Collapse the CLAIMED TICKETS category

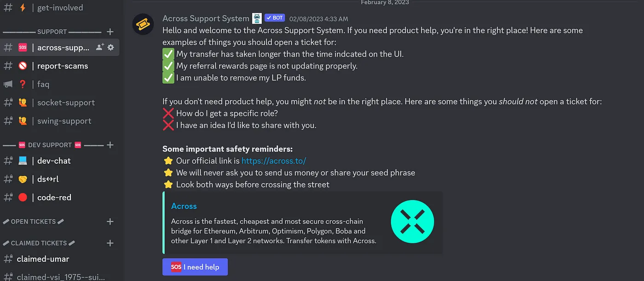[x=39, y=243]
